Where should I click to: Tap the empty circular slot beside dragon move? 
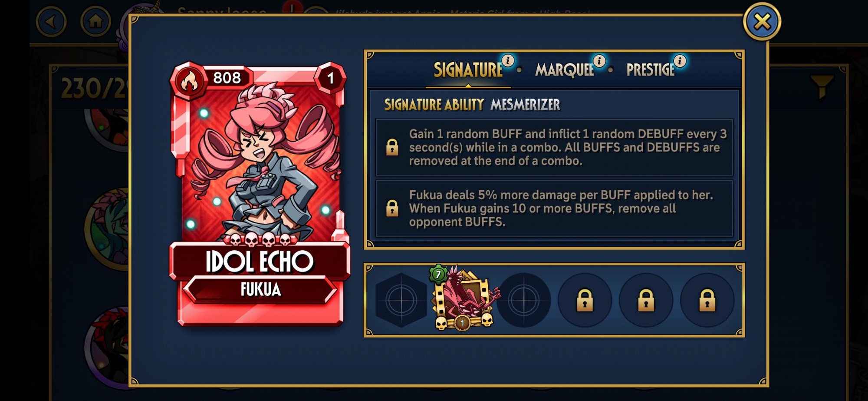click(523, 300)
